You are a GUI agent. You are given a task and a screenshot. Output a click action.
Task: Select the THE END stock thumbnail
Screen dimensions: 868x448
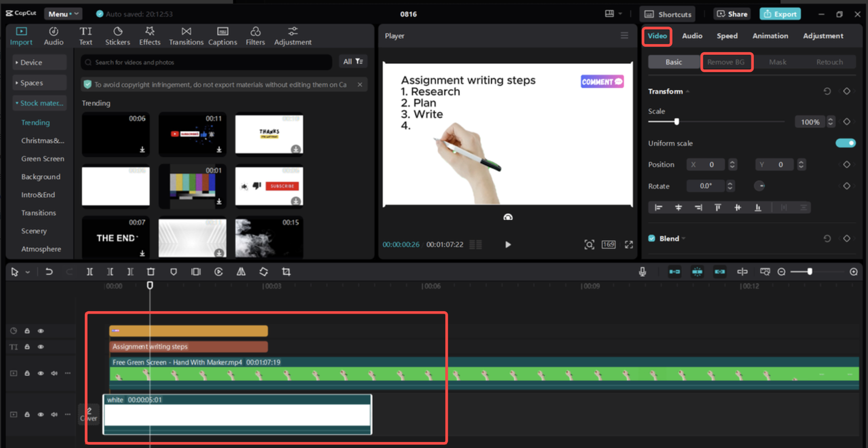click(116, 238)
